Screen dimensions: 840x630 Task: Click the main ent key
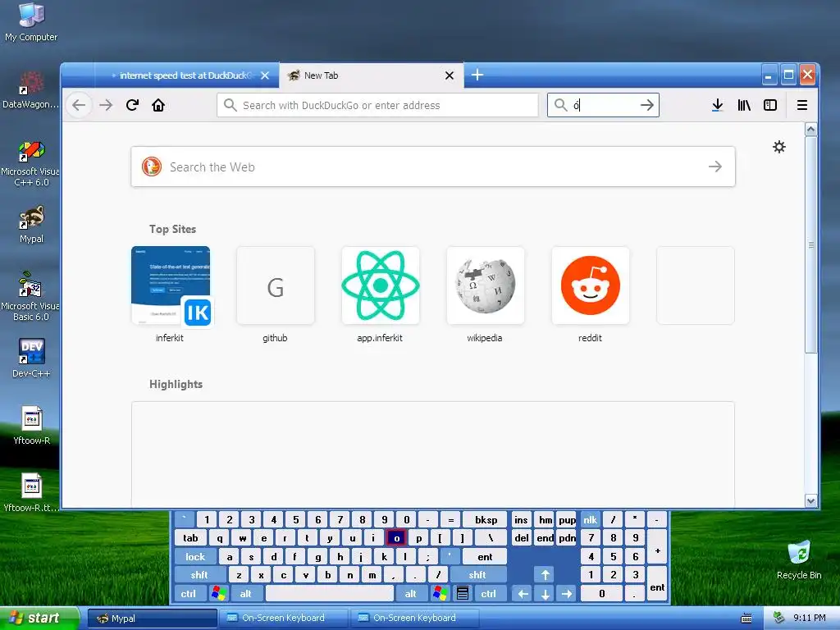[x=485, y=557]
